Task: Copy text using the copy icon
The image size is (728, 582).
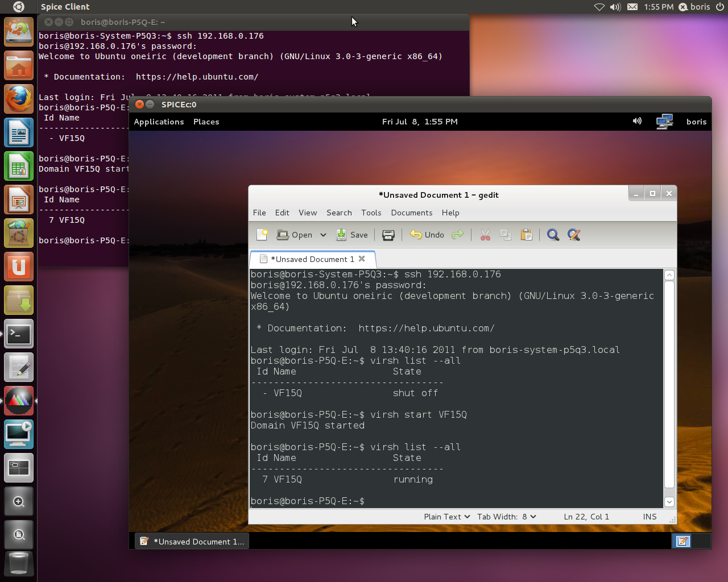Action: [506, 235]
